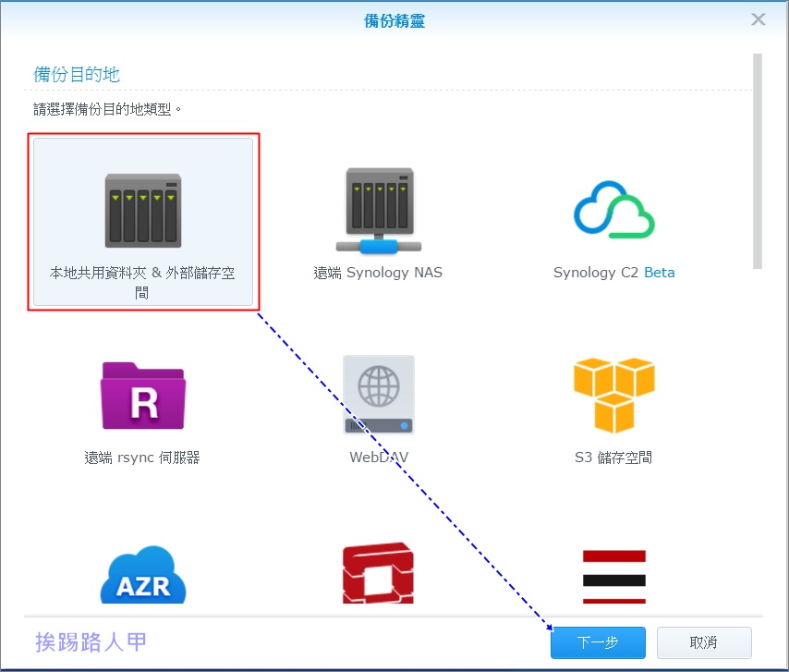This screenshot has width=789, height=672.
Task: Select the remote rsync server folder icon
Action: (143, 396)
